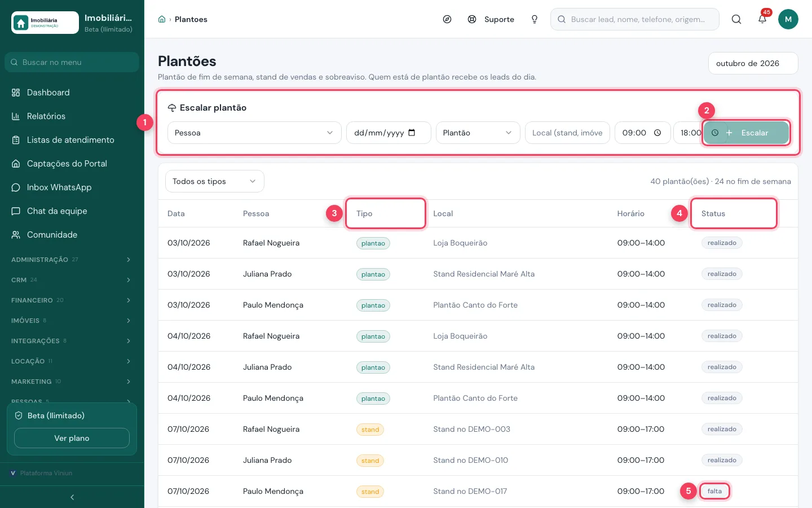Open Suporte in the top bar

(491, 19)
